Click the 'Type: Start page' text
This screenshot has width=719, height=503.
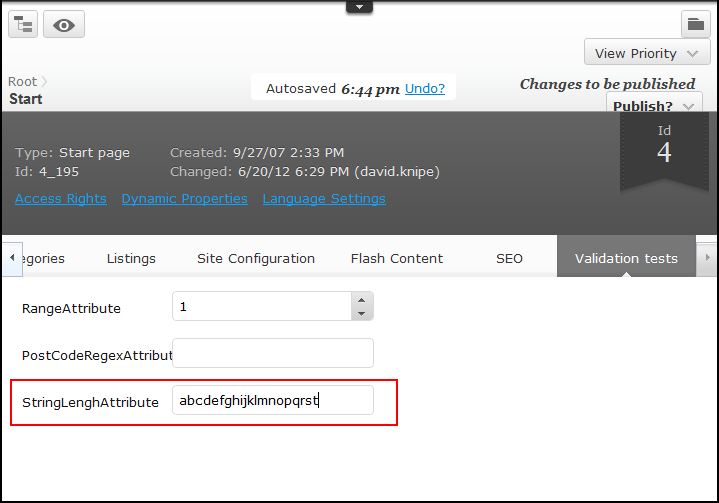72,152
